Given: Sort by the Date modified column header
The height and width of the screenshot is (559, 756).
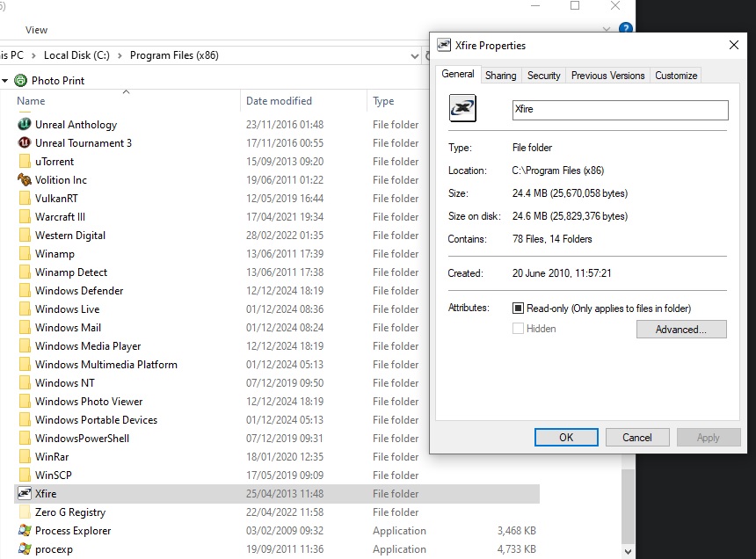Looking at the screenshot, I should tap(279, 101).
